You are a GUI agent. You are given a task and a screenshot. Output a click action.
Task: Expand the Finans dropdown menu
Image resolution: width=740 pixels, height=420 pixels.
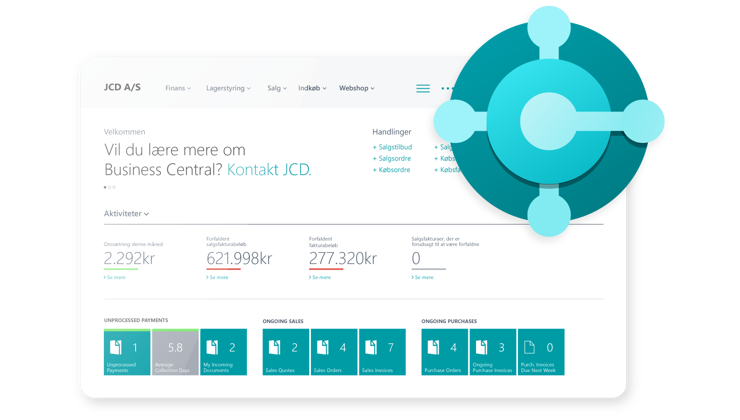point(178,88)
